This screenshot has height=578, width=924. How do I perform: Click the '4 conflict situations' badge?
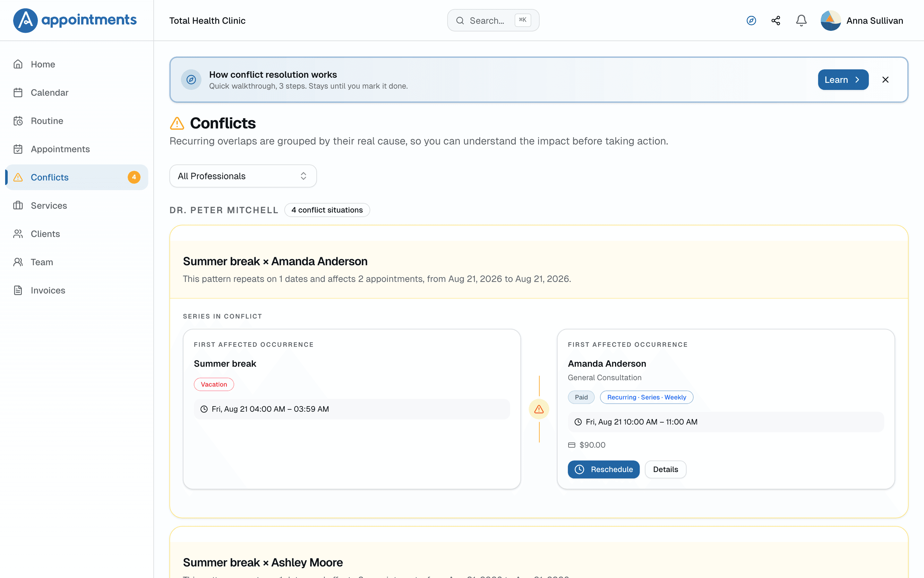point(327,210)
